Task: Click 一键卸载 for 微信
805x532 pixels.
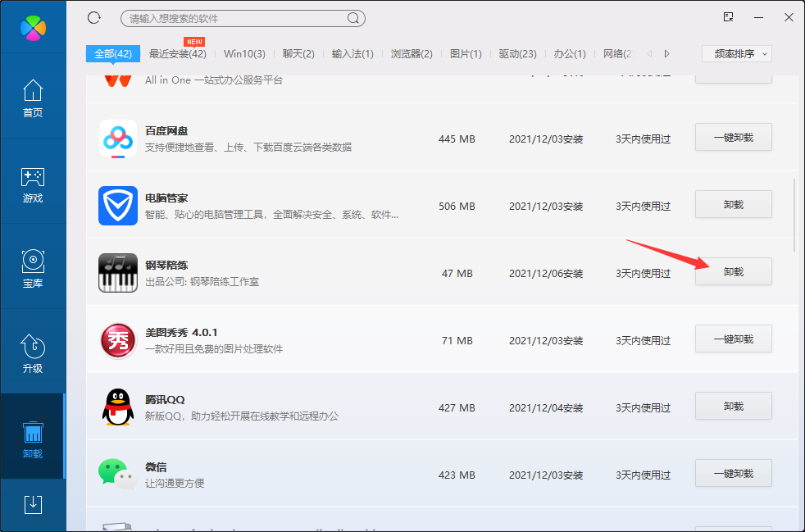Action: [x=733, y=474]
